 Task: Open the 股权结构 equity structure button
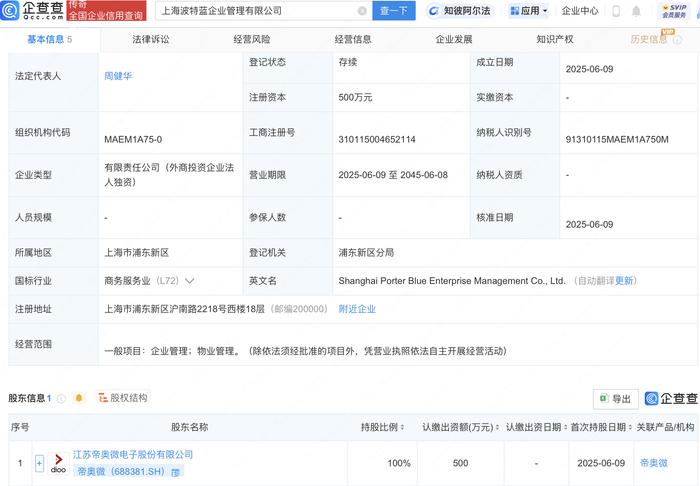coord(123,398)
